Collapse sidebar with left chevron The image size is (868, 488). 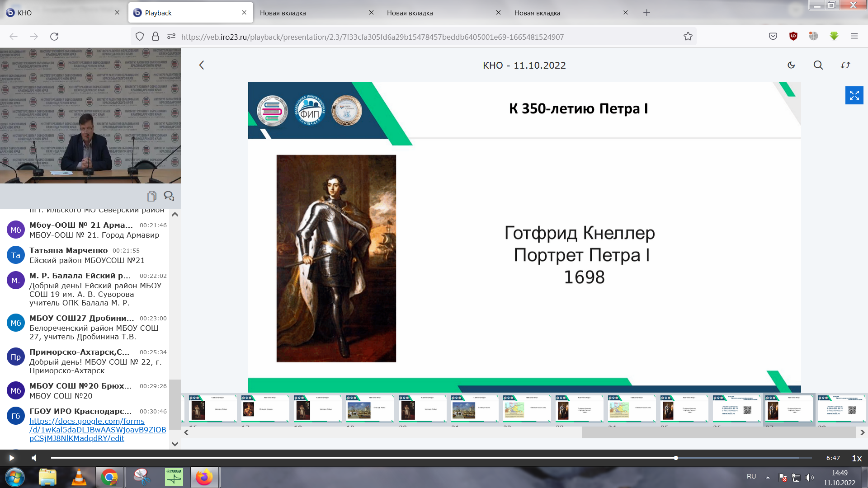pyautogui.click(x=202, y=65)
